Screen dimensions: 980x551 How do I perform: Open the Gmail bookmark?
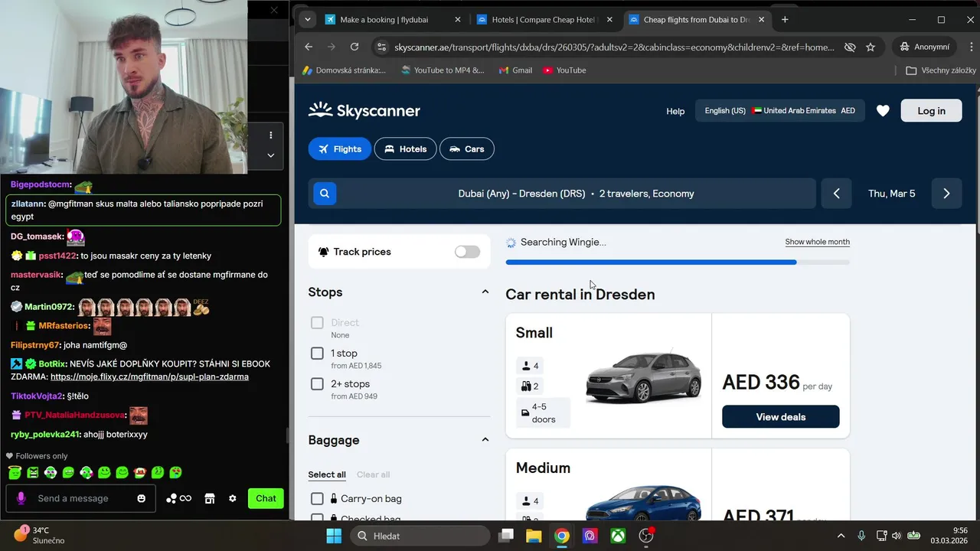[x=515, y=70]
